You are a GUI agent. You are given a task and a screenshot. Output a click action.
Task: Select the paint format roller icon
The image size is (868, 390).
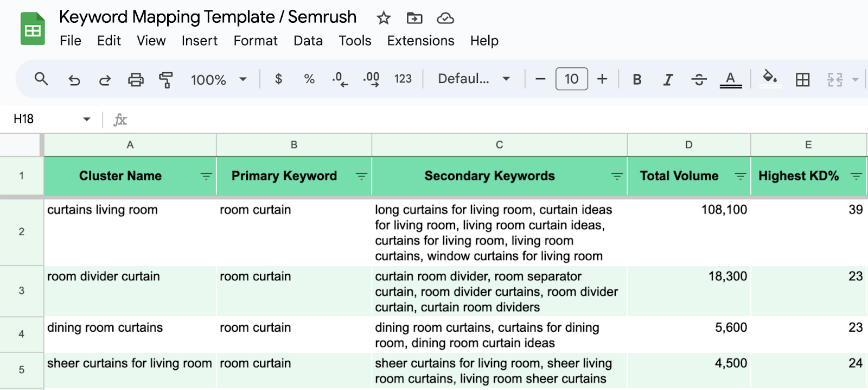166,80
